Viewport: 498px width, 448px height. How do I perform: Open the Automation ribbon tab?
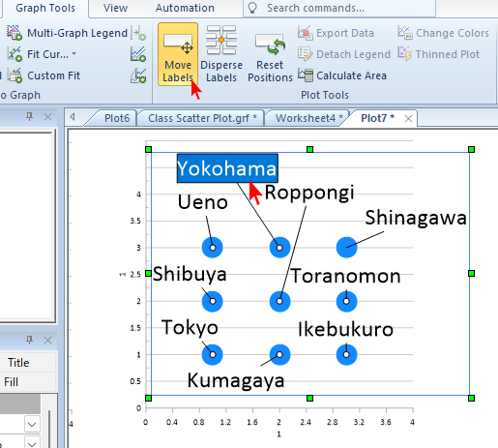(185, 8)
